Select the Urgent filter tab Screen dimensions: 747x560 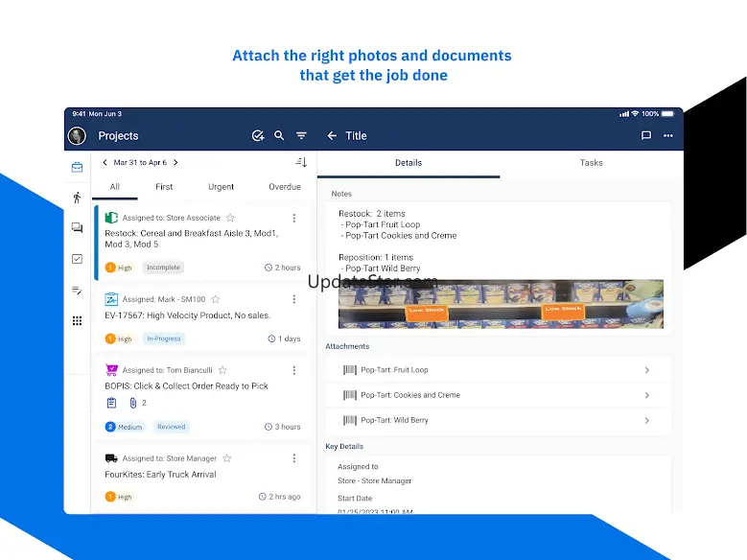pos(222,187)
